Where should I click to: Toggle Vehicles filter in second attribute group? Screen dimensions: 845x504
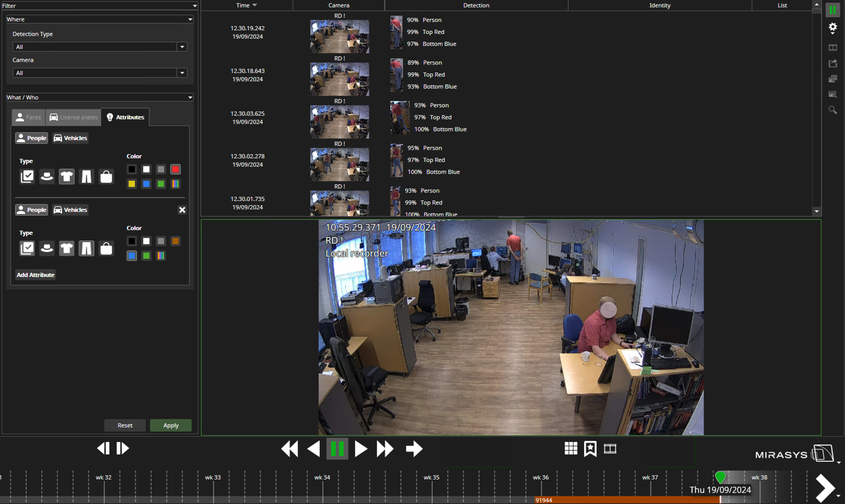[x=71, y=210]
